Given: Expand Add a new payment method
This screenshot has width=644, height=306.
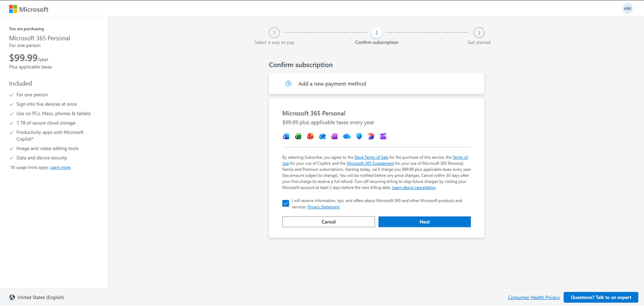Looking at the screenshot, I should [332, 84].
